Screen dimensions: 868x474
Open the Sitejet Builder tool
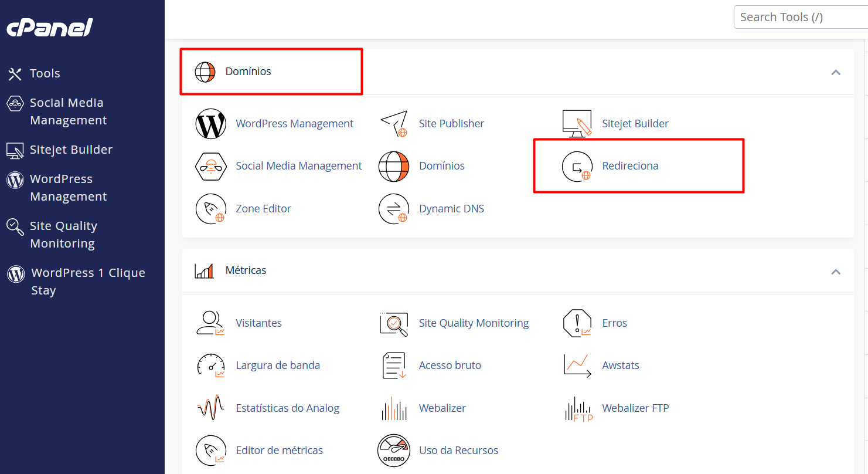tap(635, 123)
